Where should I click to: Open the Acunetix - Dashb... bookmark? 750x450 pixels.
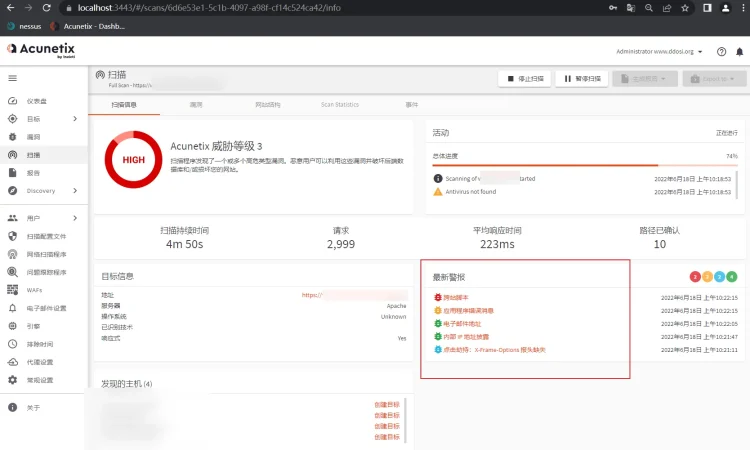tap(88, 26)
